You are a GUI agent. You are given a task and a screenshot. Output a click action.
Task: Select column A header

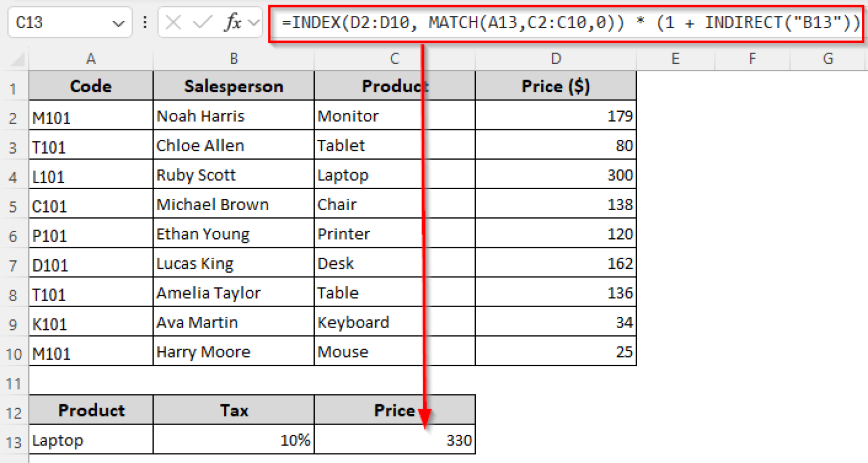click(90, 59)
